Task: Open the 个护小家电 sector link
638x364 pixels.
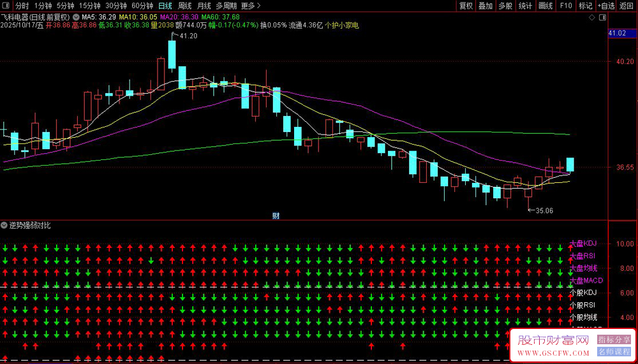Action: click(342, 25)
